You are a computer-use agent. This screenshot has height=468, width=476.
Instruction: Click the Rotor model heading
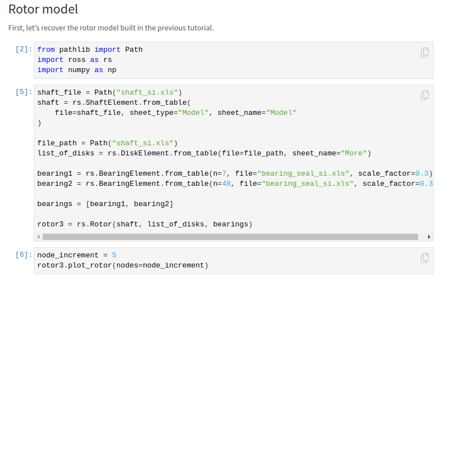coord(43,10)
